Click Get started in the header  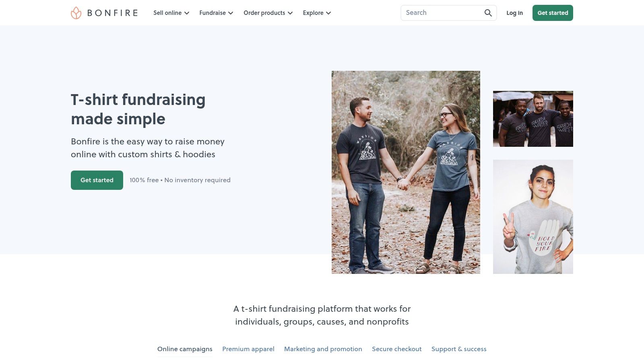[553, 13]
